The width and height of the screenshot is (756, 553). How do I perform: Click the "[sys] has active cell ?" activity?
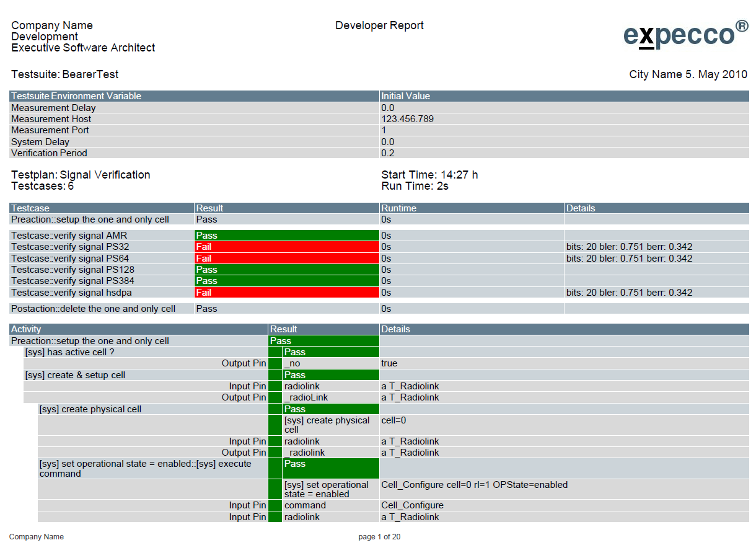click(69, 352)
